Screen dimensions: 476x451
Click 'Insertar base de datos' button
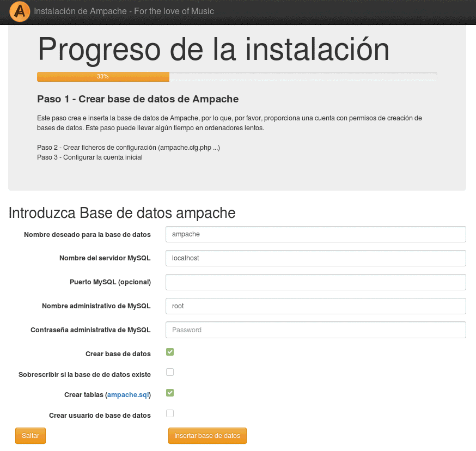point(208,436)
